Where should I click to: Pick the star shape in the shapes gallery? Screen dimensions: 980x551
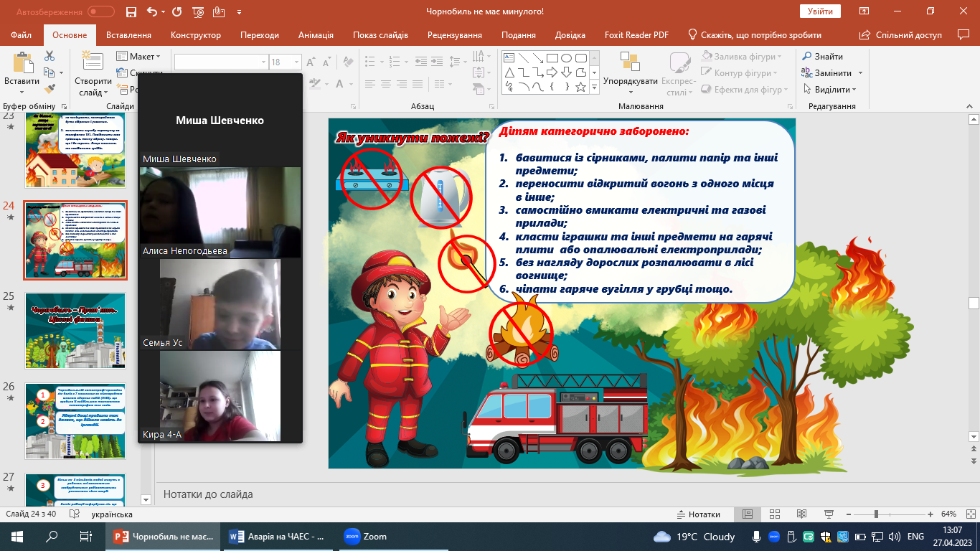pos(580,87)
